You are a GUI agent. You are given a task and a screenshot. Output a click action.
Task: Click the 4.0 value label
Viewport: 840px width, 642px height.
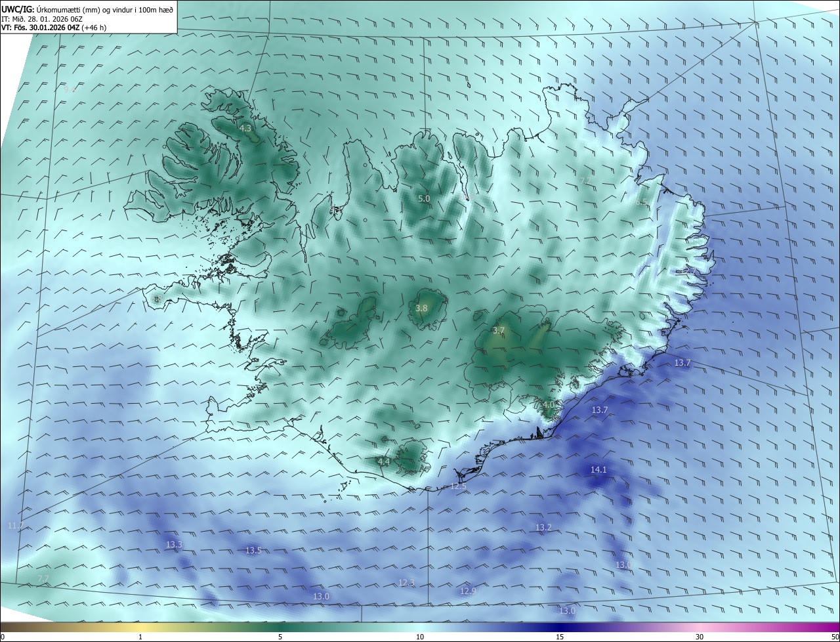(549, 404)
